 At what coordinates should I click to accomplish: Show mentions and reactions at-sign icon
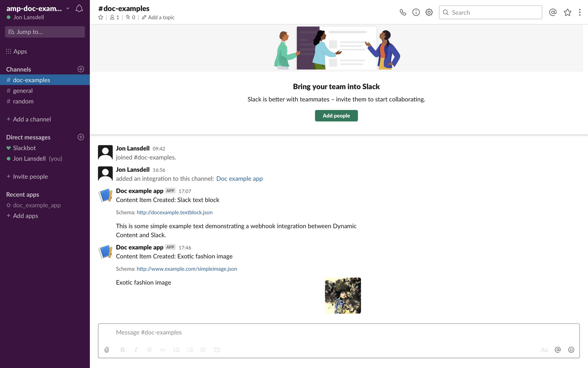click(x=553, y=13)
